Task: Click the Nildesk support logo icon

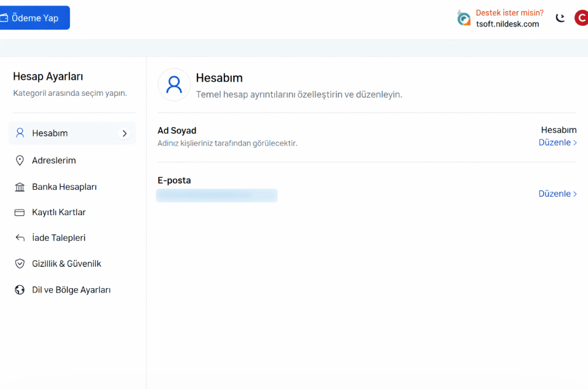Action: [x=464, y=18]
